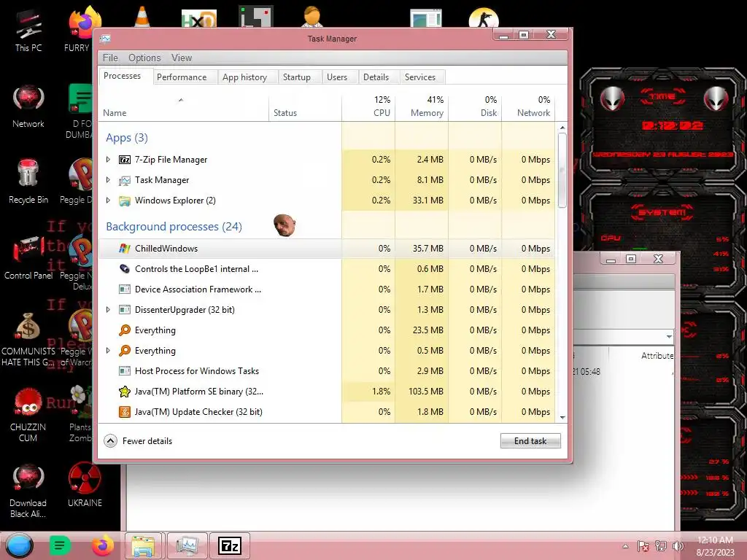Expand the Task Manager process group

(108, 180)
